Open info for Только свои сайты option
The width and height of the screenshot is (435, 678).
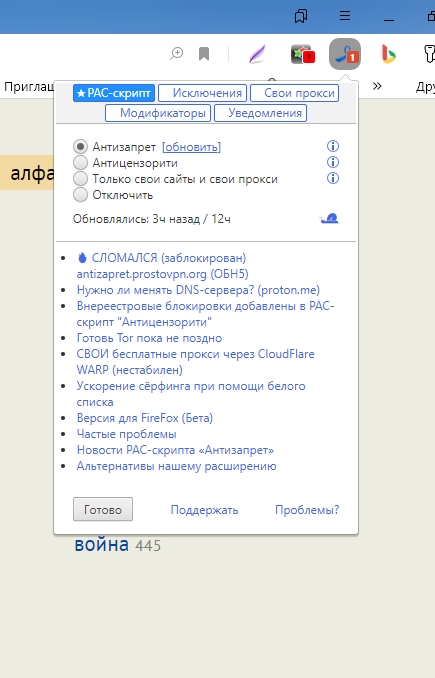click(333, 178)
